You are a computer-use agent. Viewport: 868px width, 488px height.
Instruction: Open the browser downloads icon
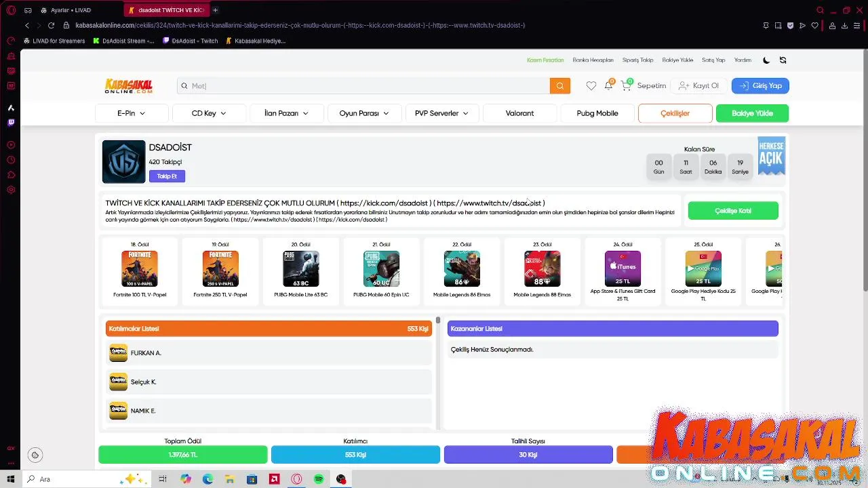(x=845, y=25)
